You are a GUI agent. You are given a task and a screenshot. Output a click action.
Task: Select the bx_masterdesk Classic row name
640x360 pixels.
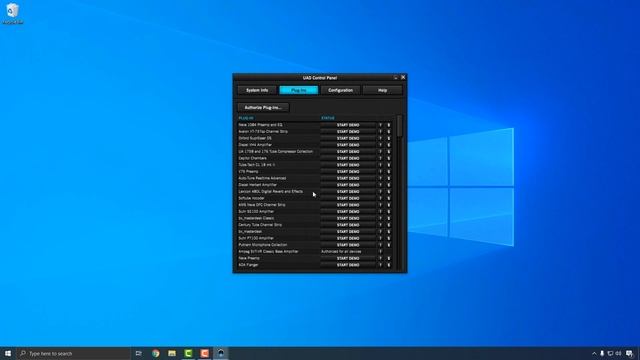click(x=256, y=218)
